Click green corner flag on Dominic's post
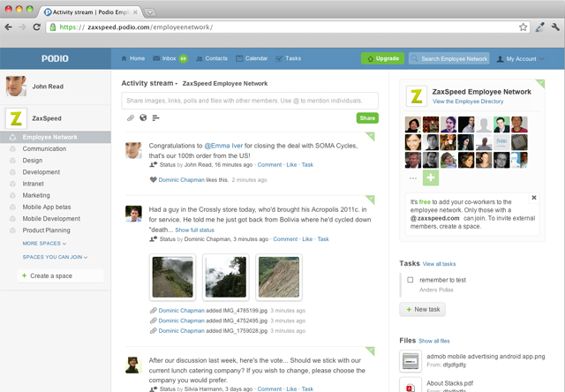 point(371,199)
